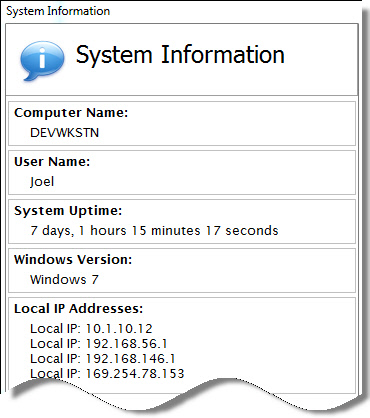Click the System Uptime label

coord(68,211)
